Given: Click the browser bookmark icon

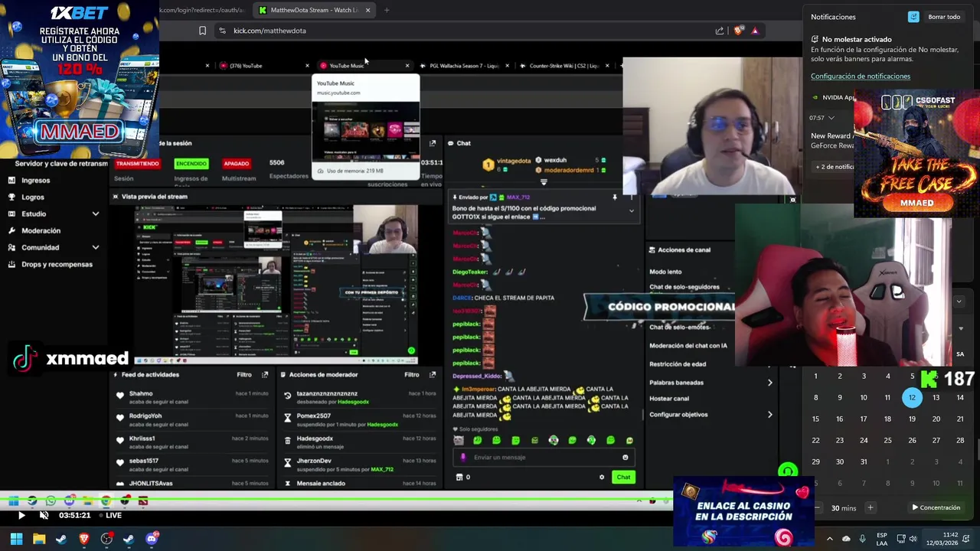Looking at the screenshot, I should (202, 31).
